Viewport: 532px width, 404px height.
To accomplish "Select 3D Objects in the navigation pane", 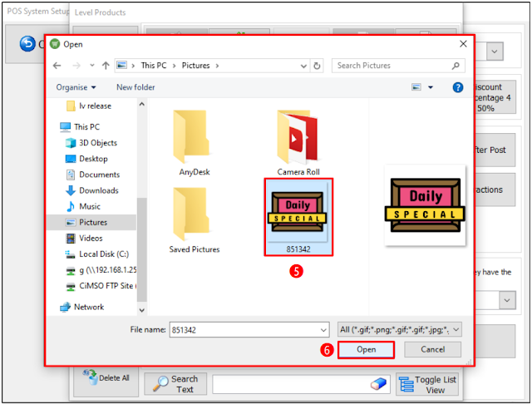I will [x=91, y=143].
